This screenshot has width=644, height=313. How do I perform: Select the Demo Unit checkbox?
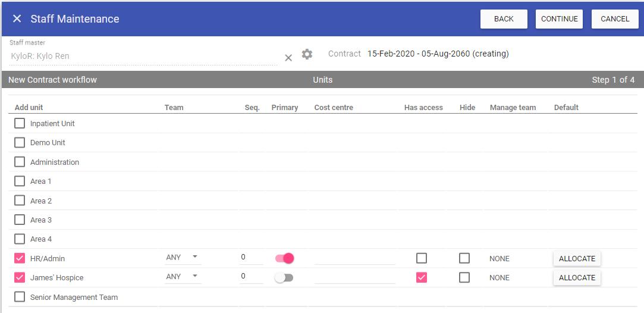coord(20,143)
